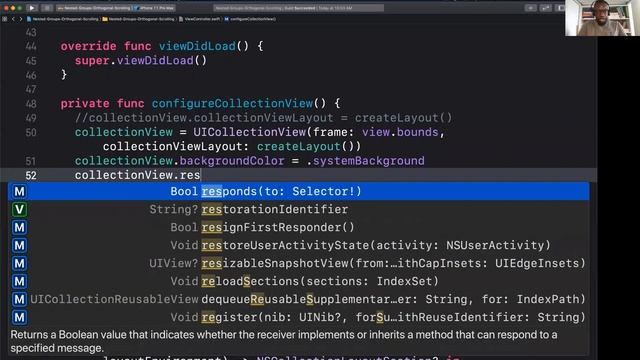Click .systemBackground value on line 51

point(365,161)
